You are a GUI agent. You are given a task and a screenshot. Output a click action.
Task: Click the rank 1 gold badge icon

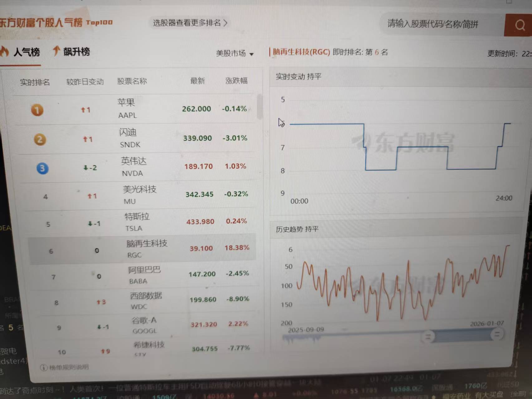(x=37, y=110)
